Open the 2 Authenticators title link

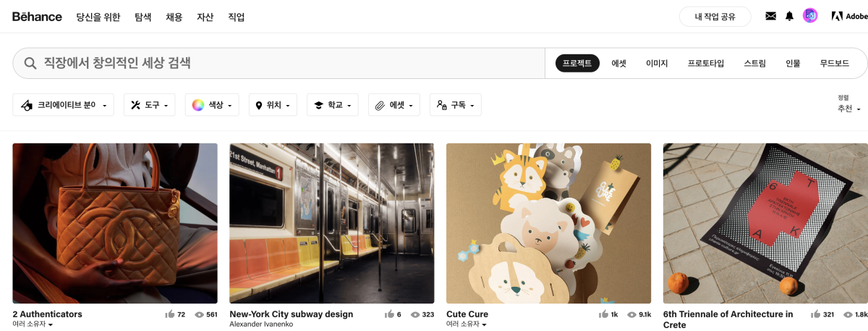click(47, 314)
